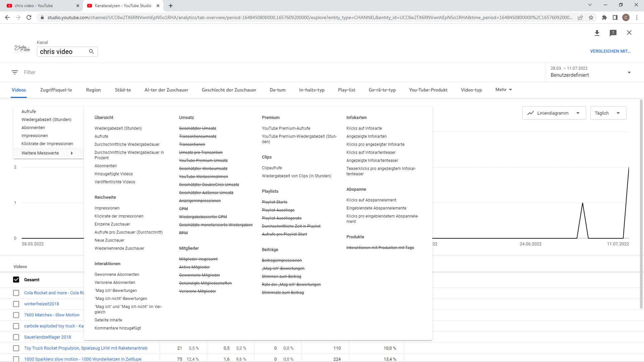Image resolution: width=644 pixels, height=362 pixels.
Task: Open the 7600 Matches - Slow Motion link
Action: click(52, 315)
